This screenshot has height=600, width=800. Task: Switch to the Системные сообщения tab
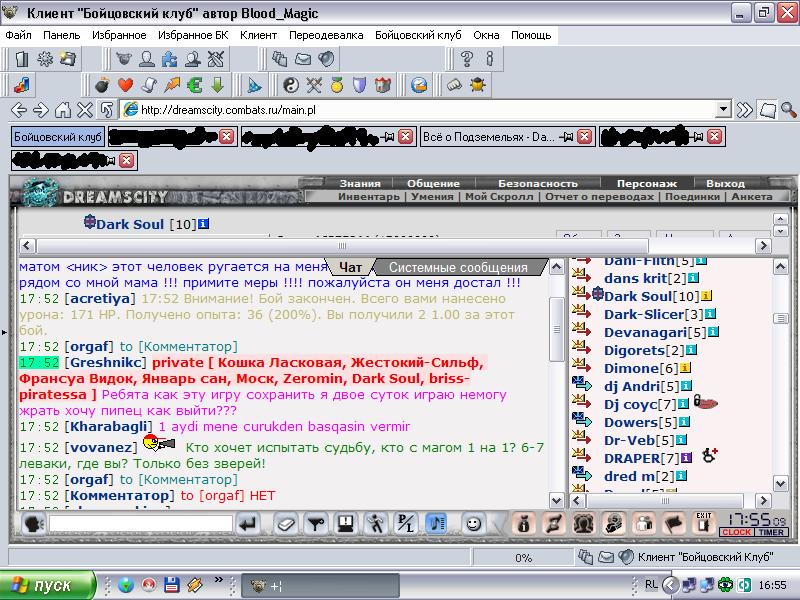(x=458, y=267)
